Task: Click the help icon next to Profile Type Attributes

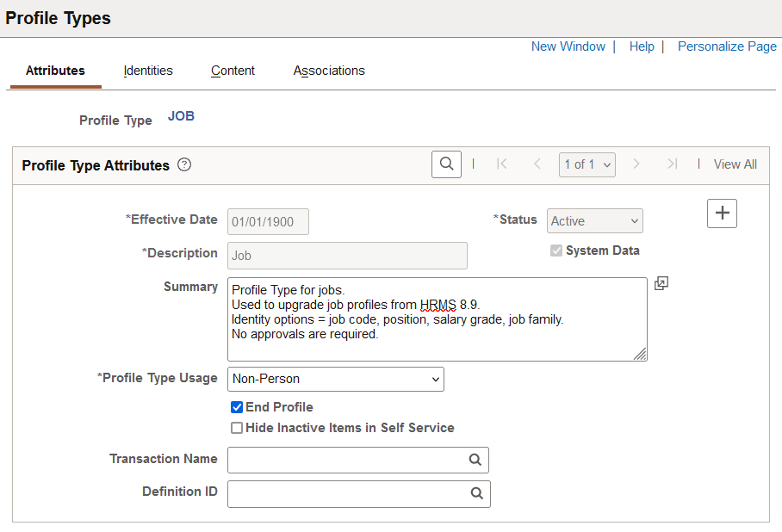Action: point(184,164)
